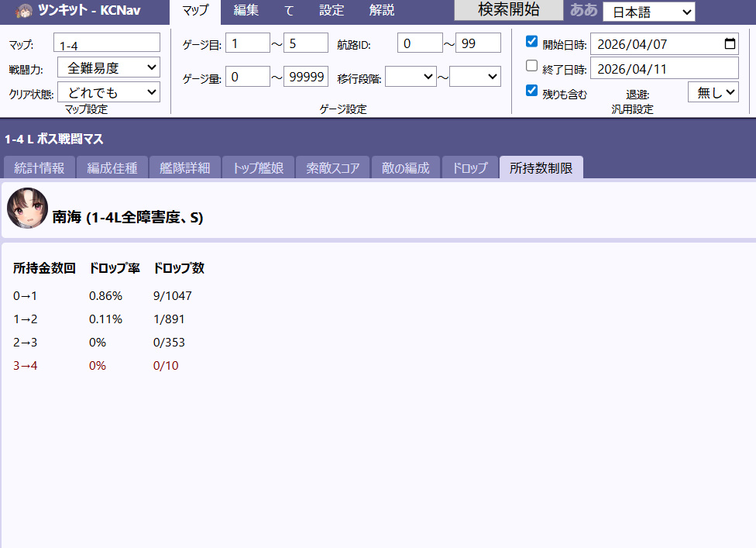Click the マップ input field showing 1-4
The image size is (756, 548).
107,43
